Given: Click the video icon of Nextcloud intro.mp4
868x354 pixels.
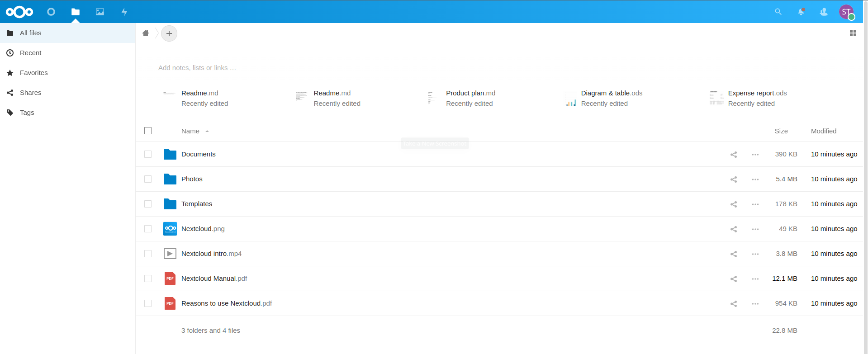Looking at the screenshot, I should point(170,254).
